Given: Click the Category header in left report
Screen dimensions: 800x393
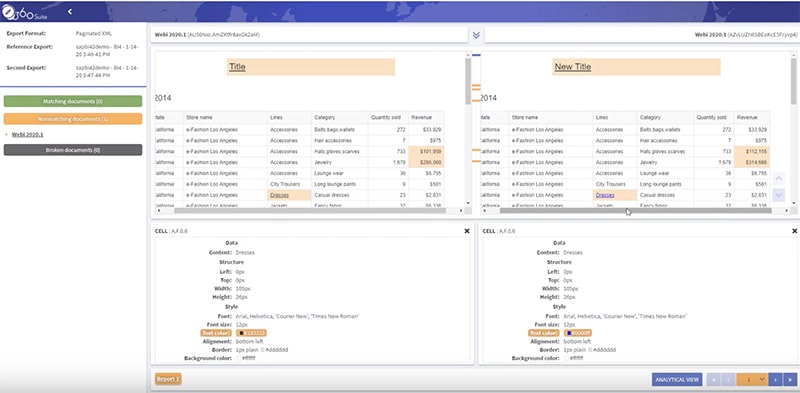Looking at the screenshot, I should (340, 117).
